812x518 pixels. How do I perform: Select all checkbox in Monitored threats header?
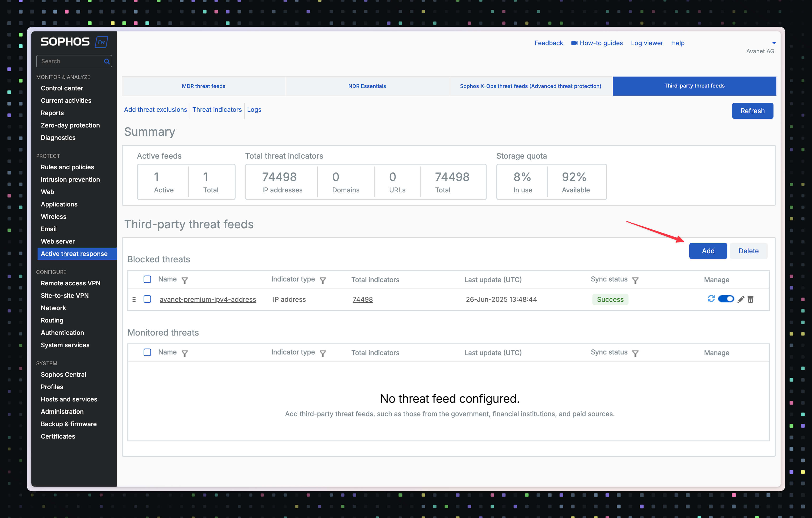(x=147, y=352)
